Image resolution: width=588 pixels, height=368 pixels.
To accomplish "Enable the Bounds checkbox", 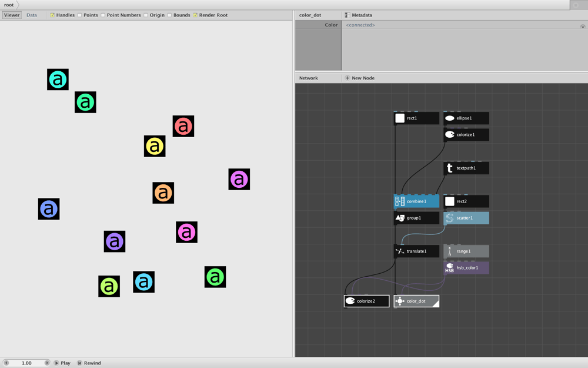I will point(169,15).
